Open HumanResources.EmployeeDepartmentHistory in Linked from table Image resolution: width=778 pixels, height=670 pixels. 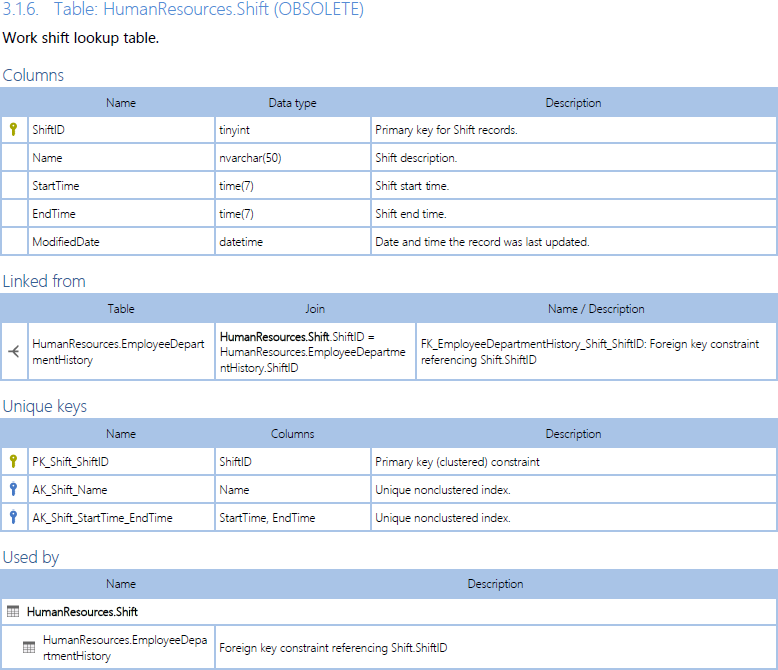click(118, 351)
